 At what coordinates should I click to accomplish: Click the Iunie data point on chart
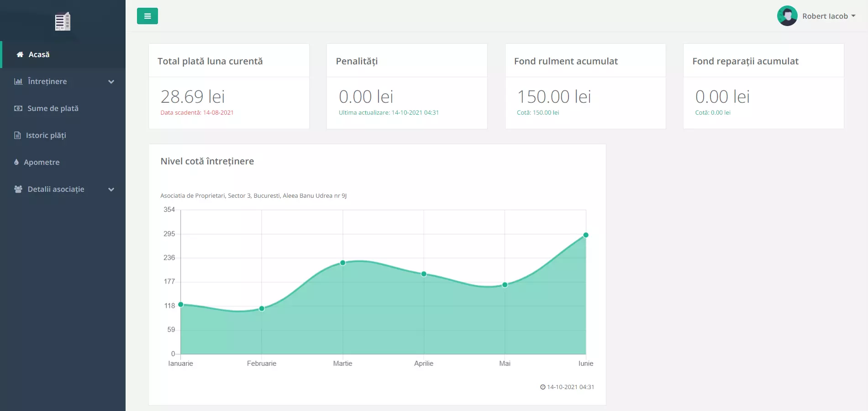586,235
